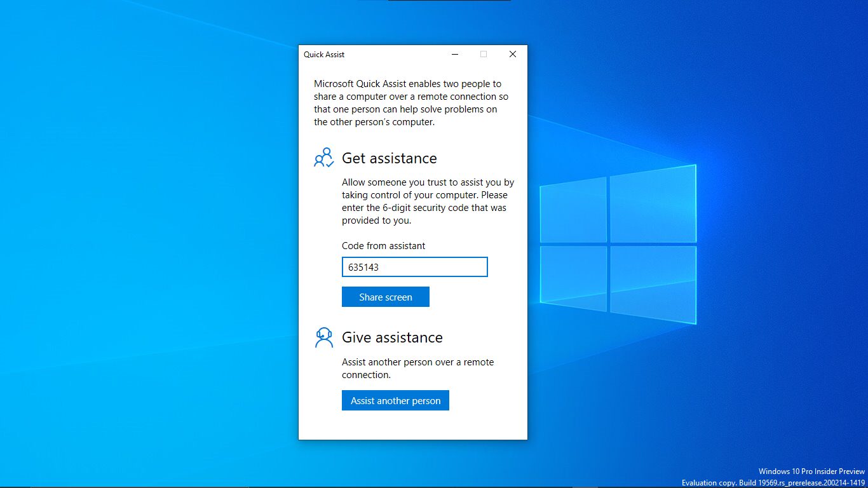Click the Quick Assist window title
868x488 pixels.
[324, 55]
